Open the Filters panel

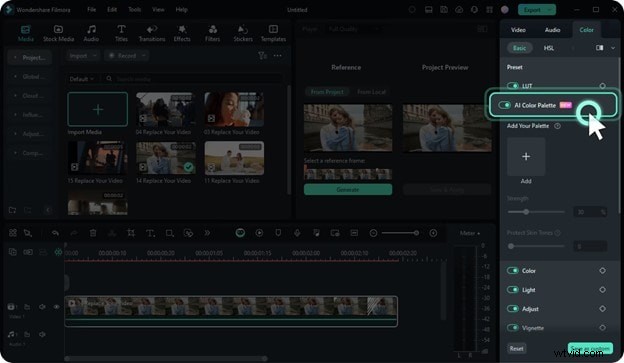click(x=213, y=33)
